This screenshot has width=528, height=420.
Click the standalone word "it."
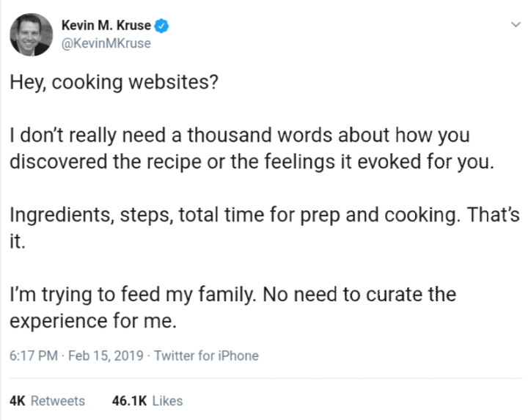click(x=18, y=241)
